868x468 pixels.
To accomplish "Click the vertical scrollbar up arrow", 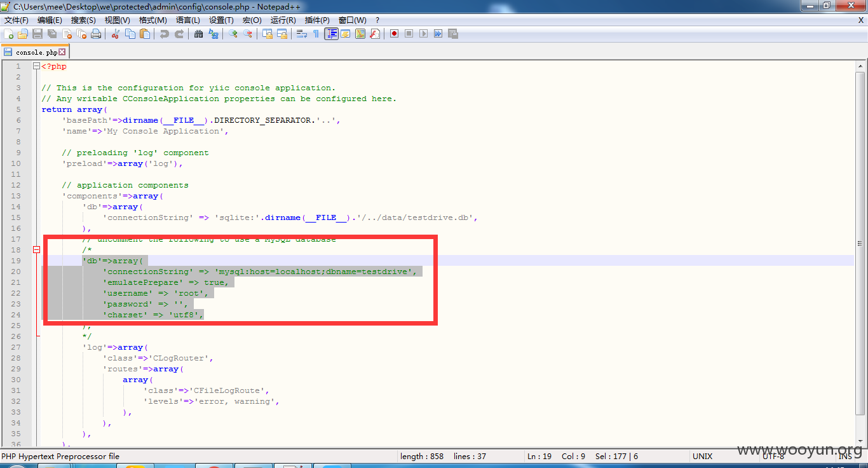I will click(860, 66).
